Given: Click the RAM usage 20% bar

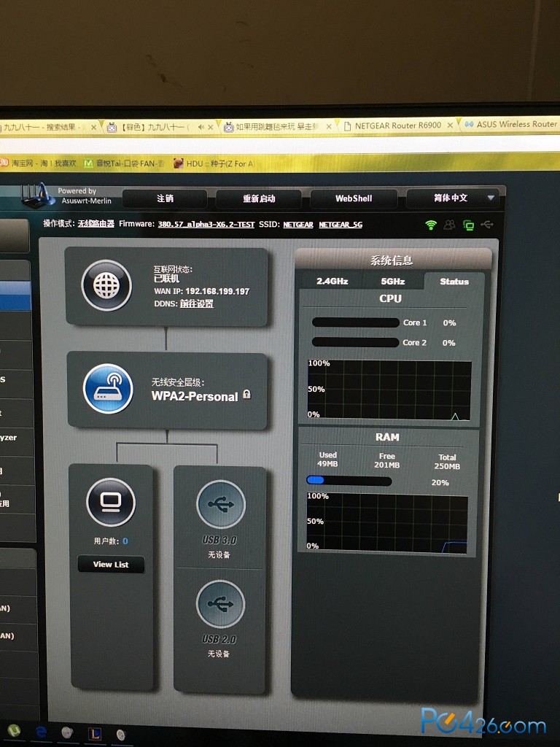Looking at the screenshot, I should click(349, 481).
